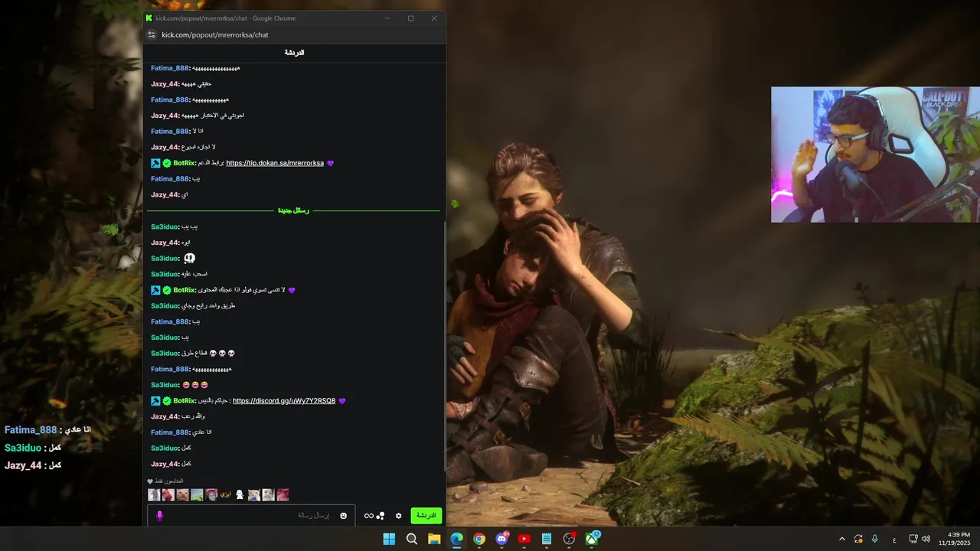Click the chat scrollbar
The width and height of the screenshot is (980, 551).
[444, 344]
